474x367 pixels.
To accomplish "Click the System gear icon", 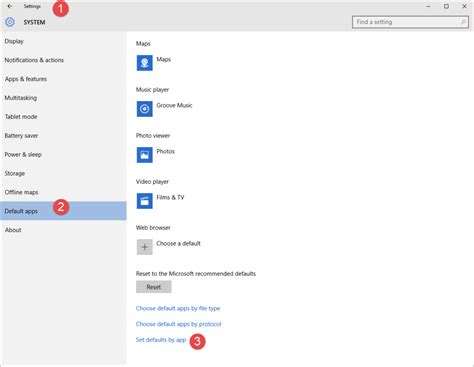I will 10,22.
